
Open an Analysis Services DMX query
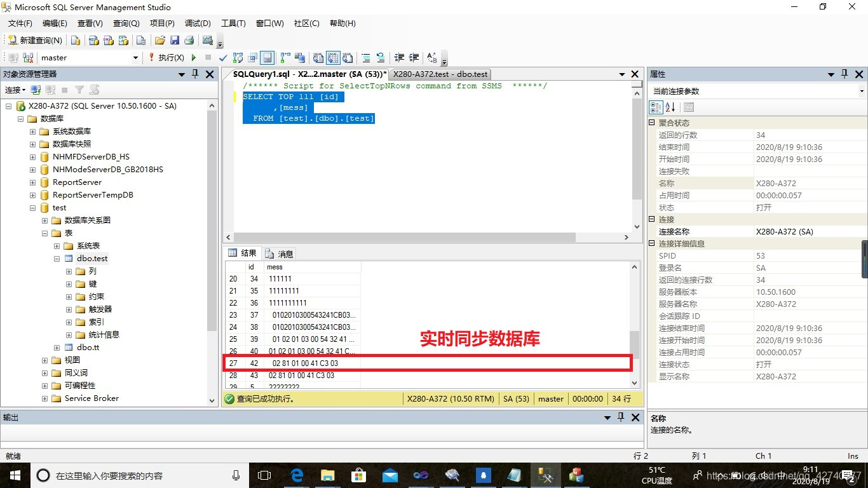(x=109, y=40)
